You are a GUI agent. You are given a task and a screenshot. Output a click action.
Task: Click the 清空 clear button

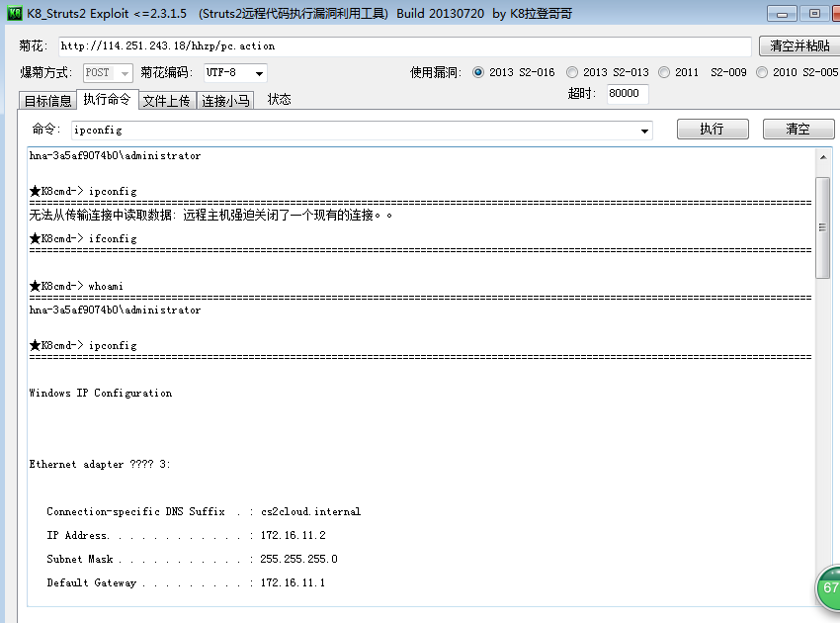(x=798, y=130)
